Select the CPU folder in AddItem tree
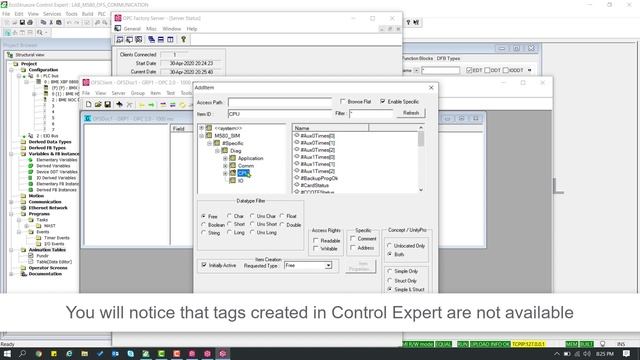Screen dimensions: 640x360 point(243,173)
